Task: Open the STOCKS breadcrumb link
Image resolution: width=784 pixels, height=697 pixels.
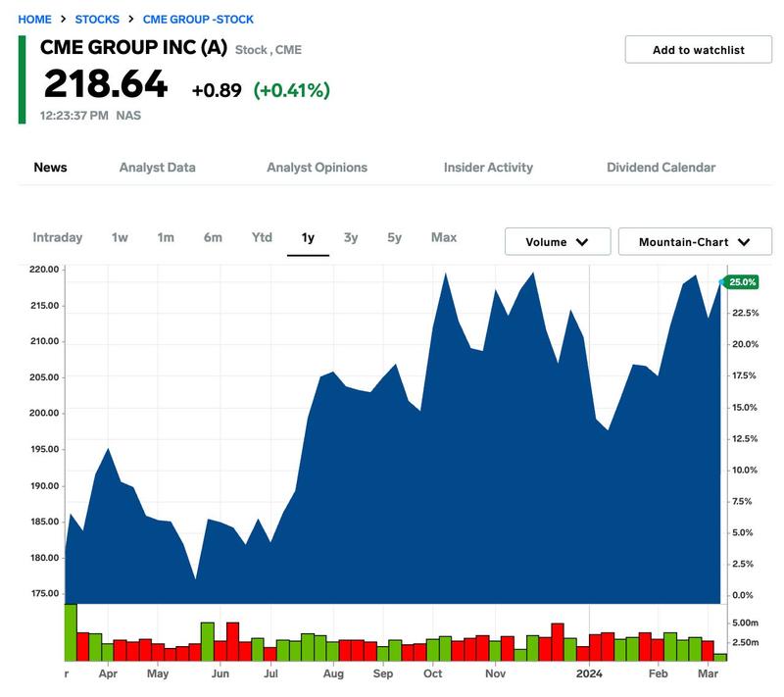Action: pos(97,20)
